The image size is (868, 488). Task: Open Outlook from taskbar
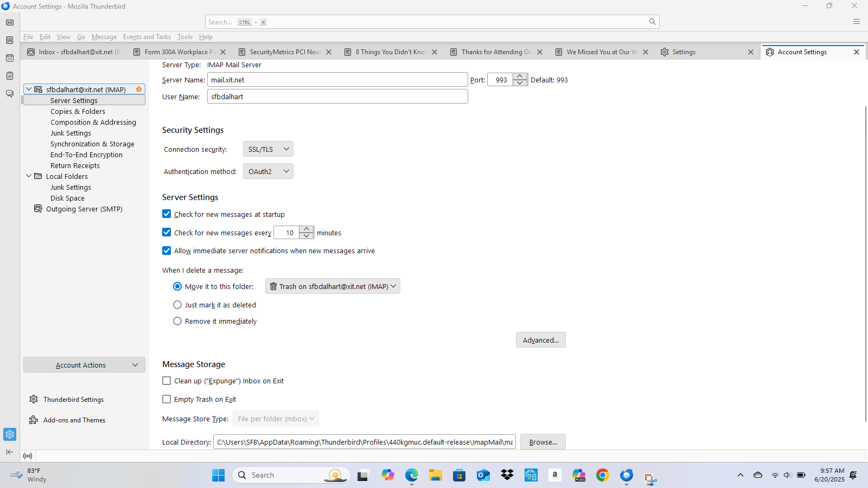coord(483,476)
